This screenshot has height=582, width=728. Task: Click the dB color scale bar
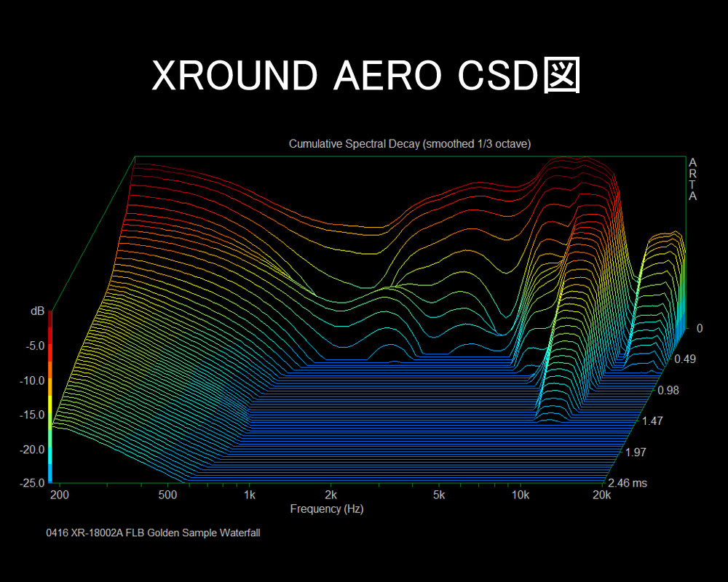[x=50, y=397]
